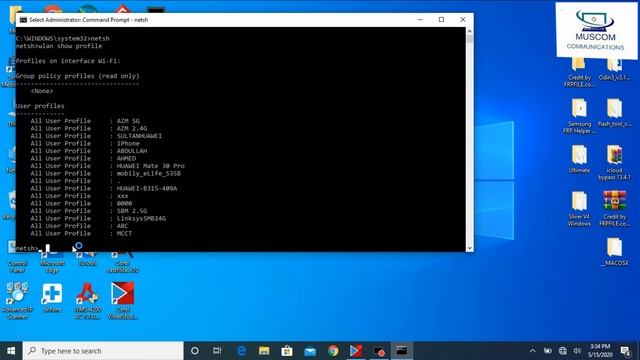Click the Windows Start button

pos(11,351)
